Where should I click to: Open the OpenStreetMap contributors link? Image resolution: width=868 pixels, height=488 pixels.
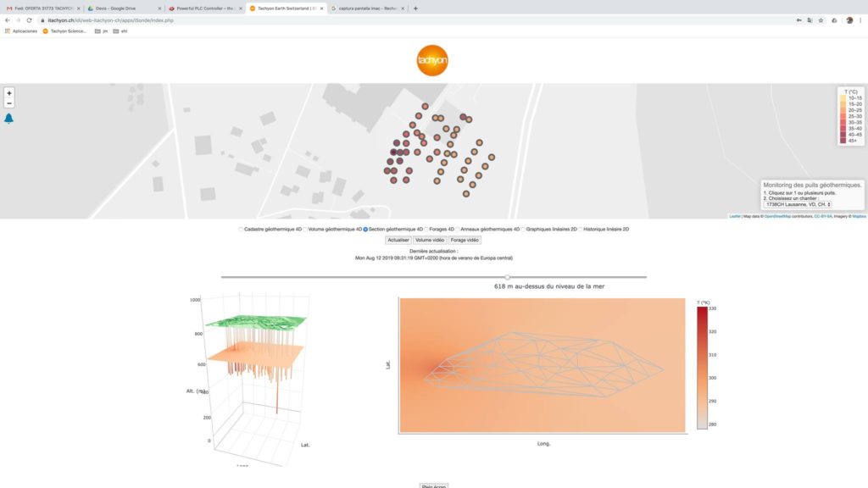point(777,216)
